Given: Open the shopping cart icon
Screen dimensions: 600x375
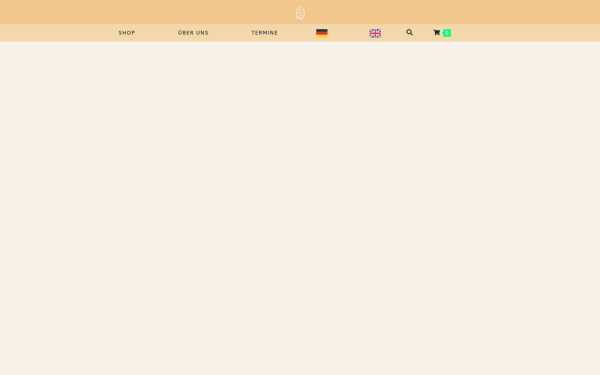Looking at the screenshot, I should [437, 33].
